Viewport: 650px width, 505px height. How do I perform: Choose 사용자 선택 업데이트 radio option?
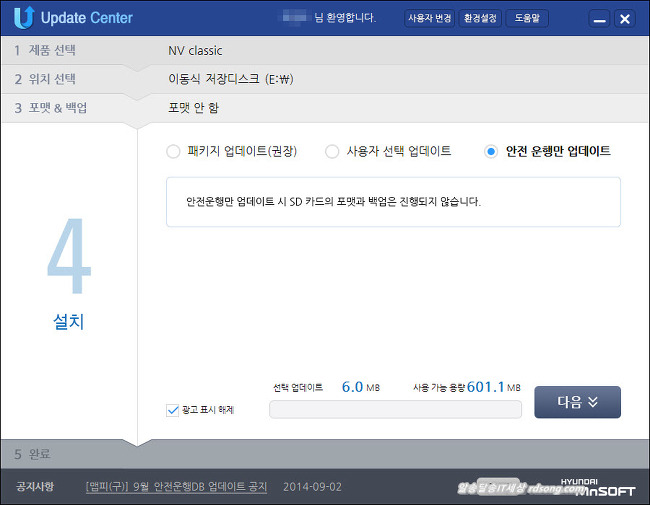(332, 152)
